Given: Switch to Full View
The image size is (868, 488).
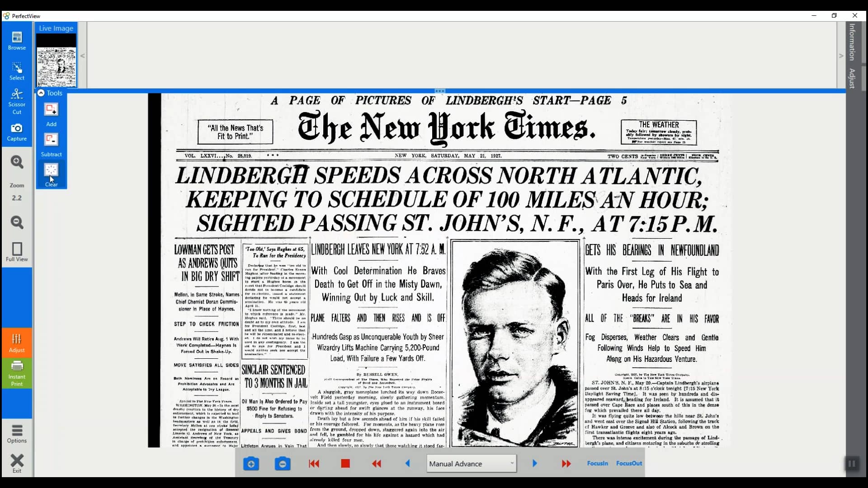Looking at the screenshot, I should (17, 252).
